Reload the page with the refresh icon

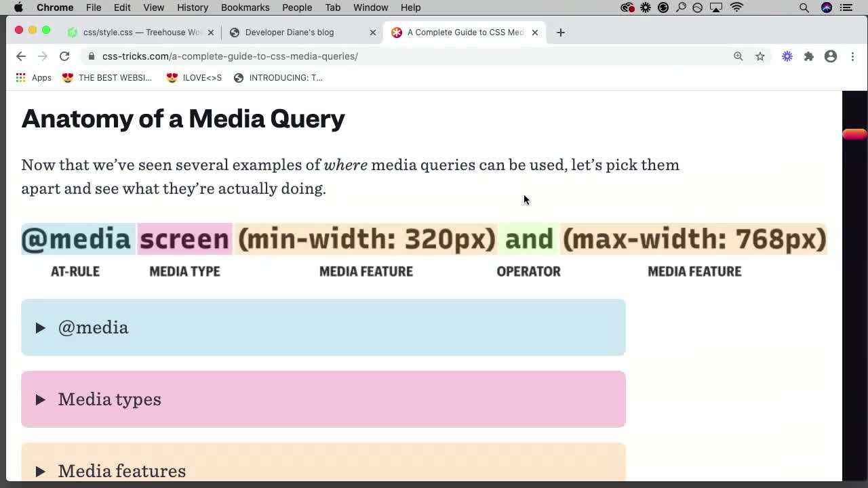[x=64, y=56]
